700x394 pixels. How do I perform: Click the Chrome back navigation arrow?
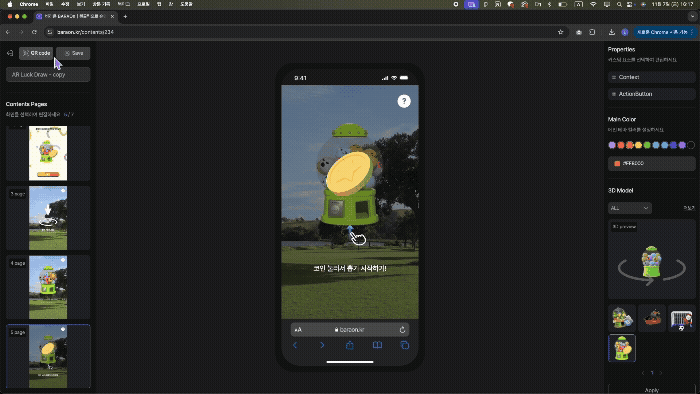point(8,32)
